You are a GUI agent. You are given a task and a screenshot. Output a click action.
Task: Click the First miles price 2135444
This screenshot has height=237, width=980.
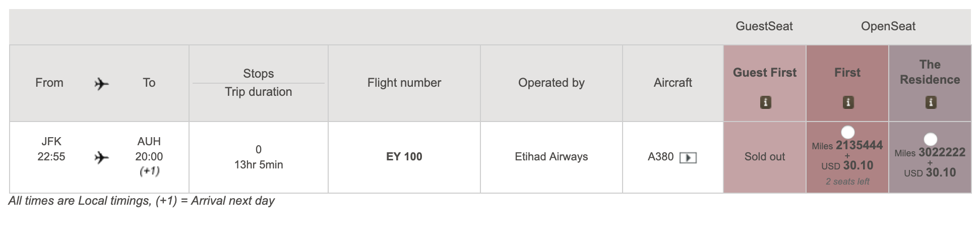coord(859,146)
